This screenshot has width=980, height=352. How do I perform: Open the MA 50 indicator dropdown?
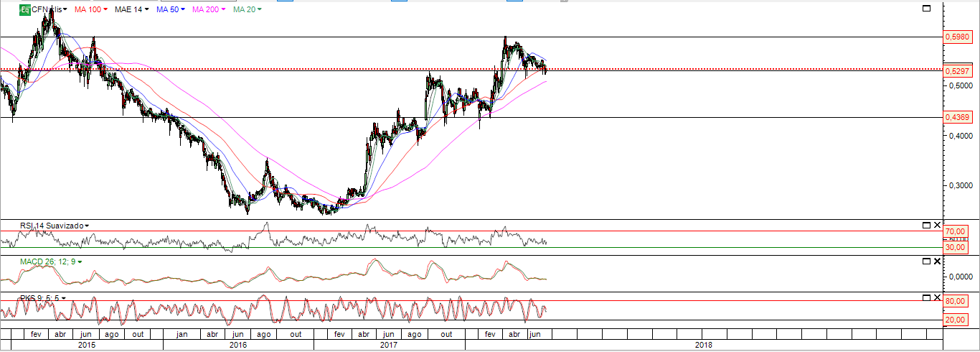[184, 10]
